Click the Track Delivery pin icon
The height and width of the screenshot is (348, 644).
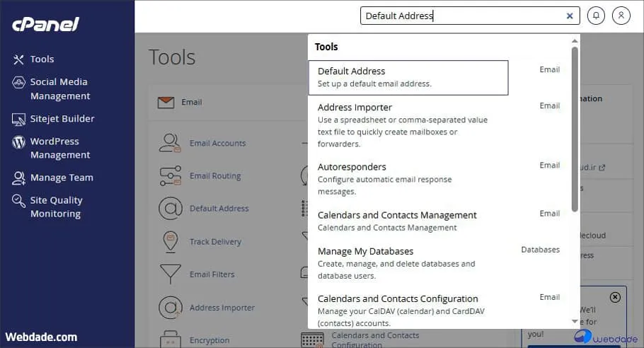[170, 242]
